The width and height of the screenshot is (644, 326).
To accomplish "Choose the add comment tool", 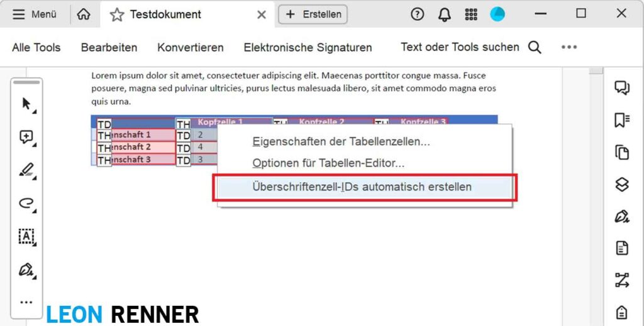I will coord(26,138).
